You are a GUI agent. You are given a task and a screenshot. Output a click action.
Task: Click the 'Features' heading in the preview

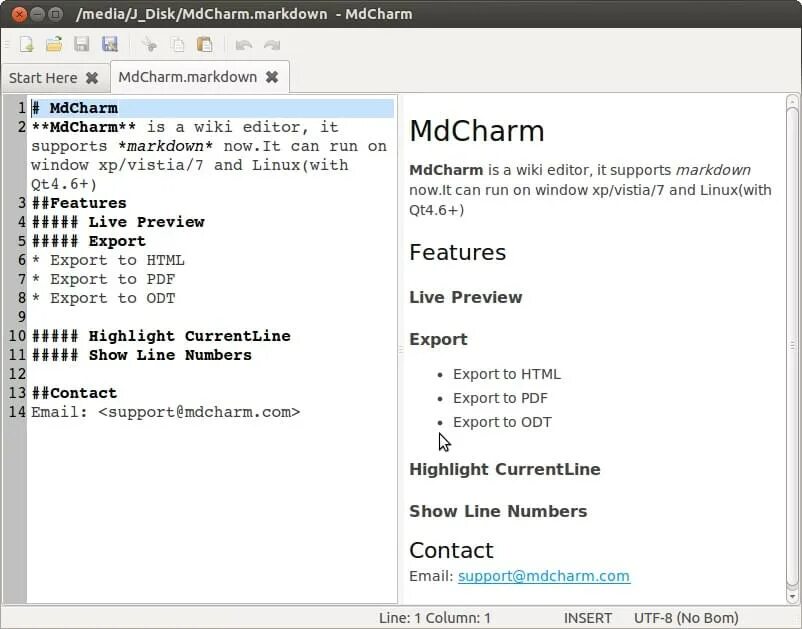pos(458,252)
